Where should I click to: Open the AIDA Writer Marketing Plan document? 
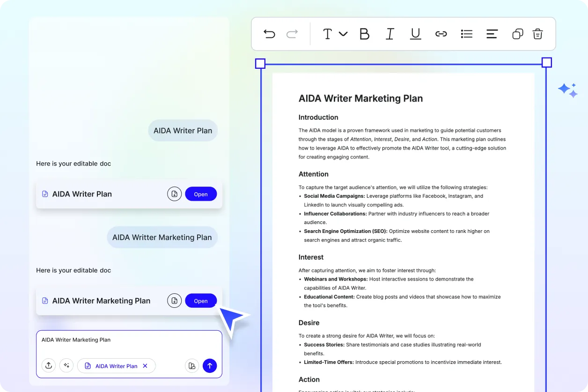coord(201,301)
